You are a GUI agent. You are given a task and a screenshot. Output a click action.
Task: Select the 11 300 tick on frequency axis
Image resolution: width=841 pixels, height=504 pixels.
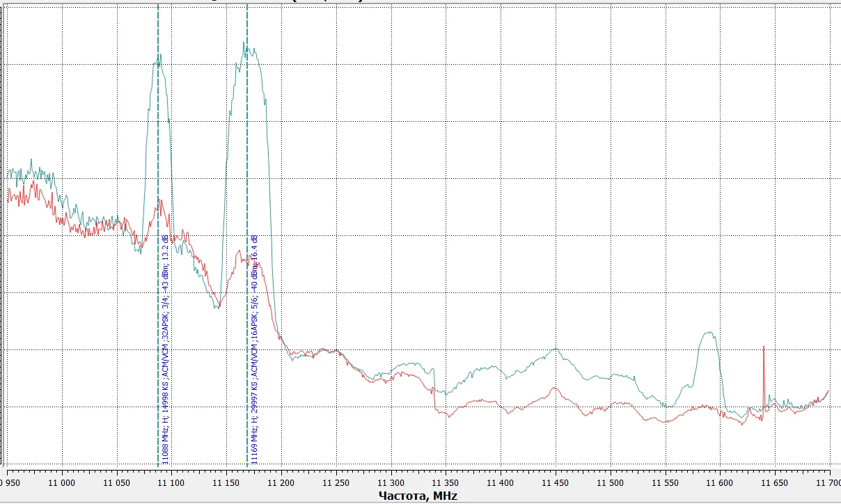click(x=391, y=482)
